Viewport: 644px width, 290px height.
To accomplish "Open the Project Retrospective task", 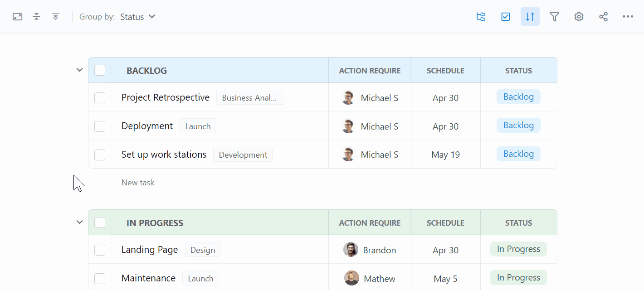I will click(166, 97).
